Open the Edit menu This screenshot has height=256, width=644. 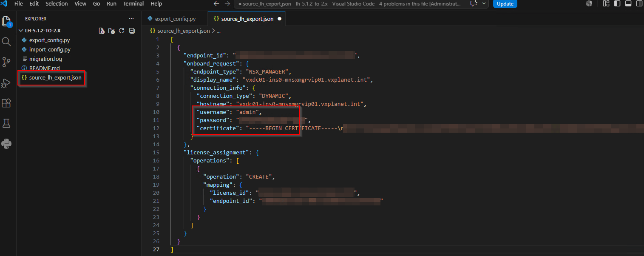click(34, 4)
